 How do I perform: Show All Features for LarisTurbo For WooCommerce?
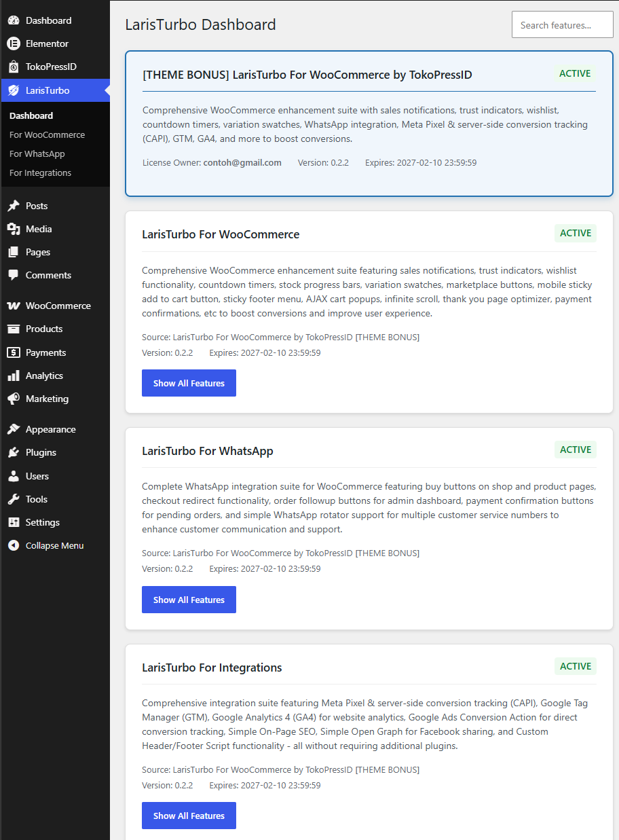tap(189, 383)
